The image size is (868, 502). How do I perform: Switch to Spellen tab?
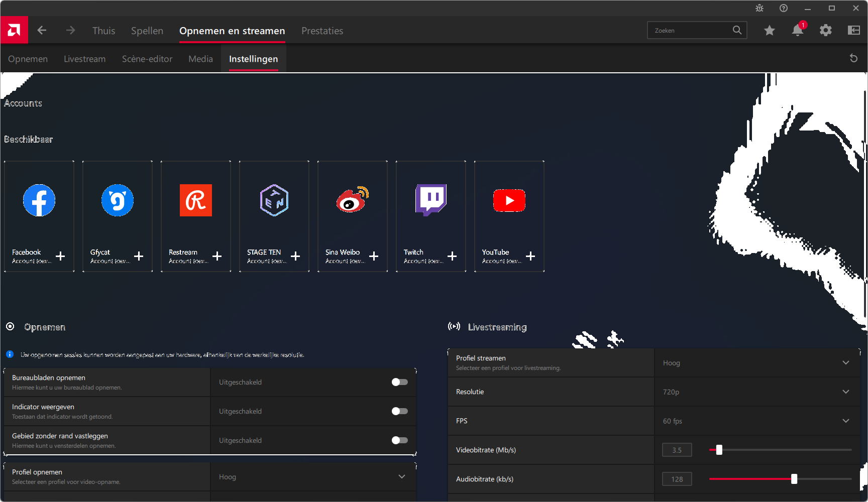pyautogui.click(x=147, y=31)
